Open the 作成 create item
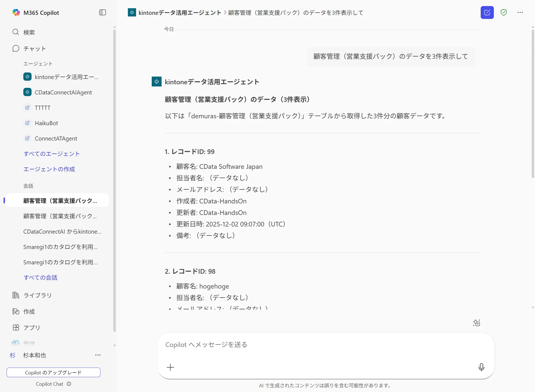The width and height of the screenshot is (535, 392). [x=29, y=312]
